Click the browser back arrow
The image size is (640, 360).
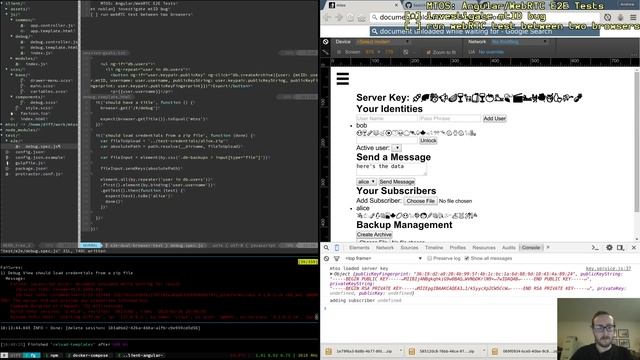(327, 18)
